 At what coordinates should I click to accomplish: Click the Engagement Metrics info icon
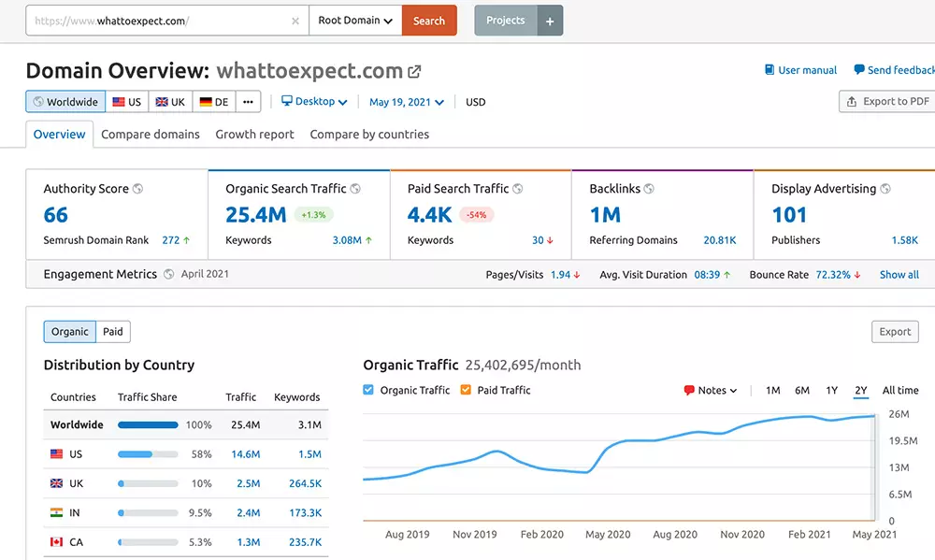tap(168, 274)
